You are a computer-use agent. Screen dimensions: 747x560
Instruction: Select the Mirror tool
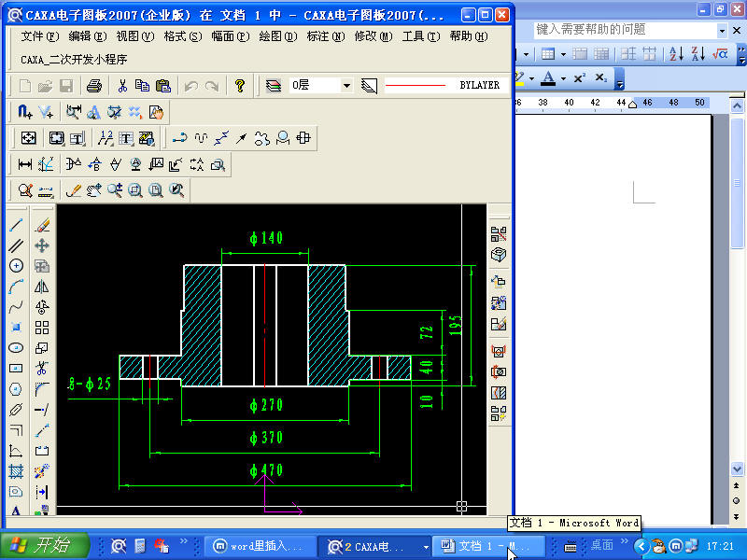pyautogui.click(x=42, y=287)
